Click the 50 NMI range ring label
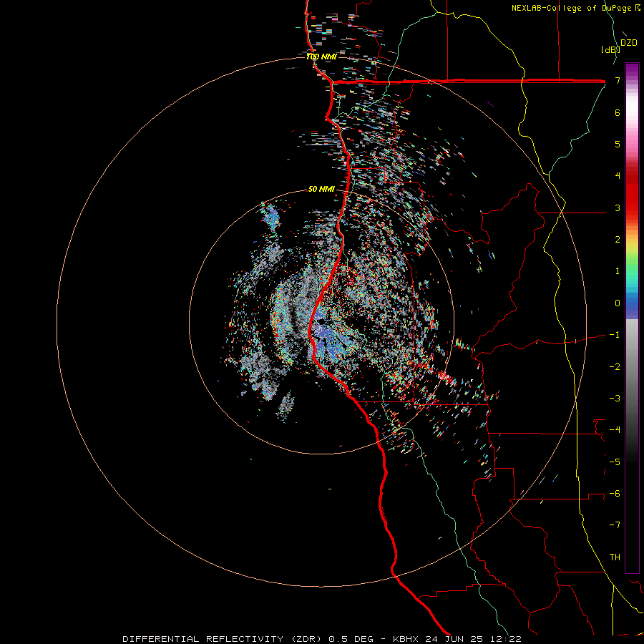The width and height of the screenshot is (644, 644). tap(321, 189)
